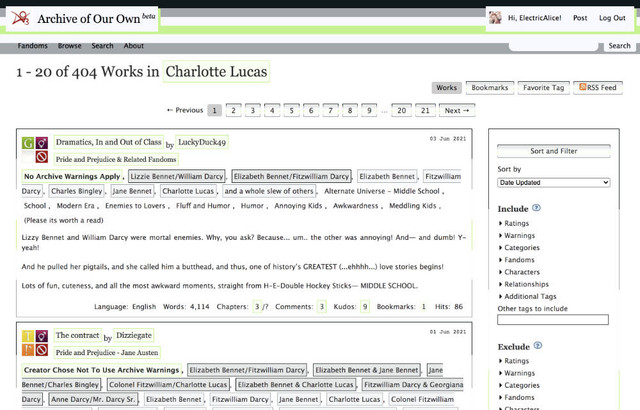Click F/M category icon on Dramatics work
This screenshot has width=640, height=410.
pyautogui.click(x=42, y=143)
